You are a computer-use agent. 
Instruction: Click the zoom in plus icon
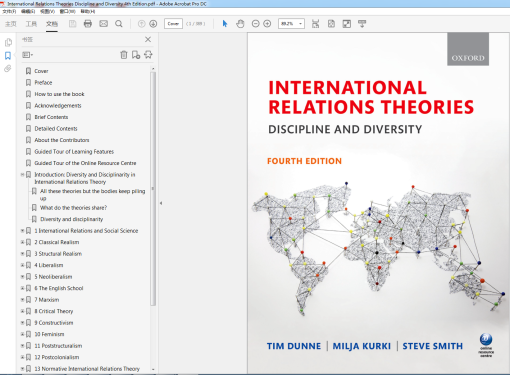267,24
